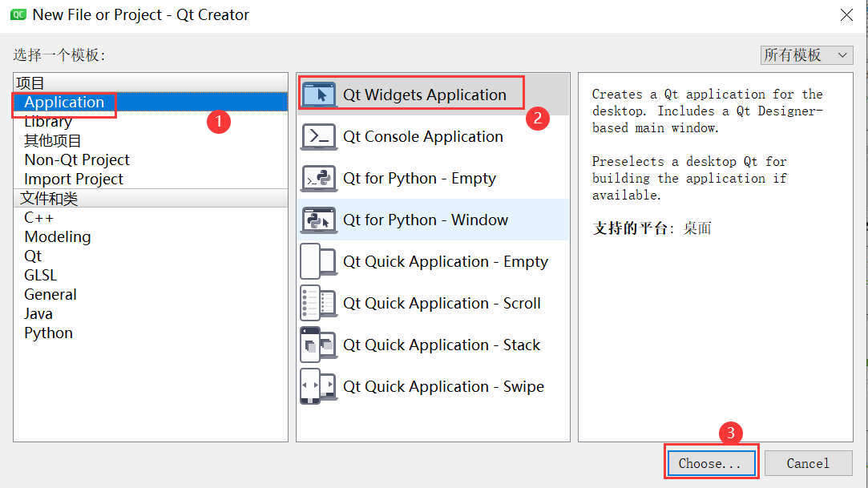
Task: Select GLSL category
Action: tap(151, 275)
